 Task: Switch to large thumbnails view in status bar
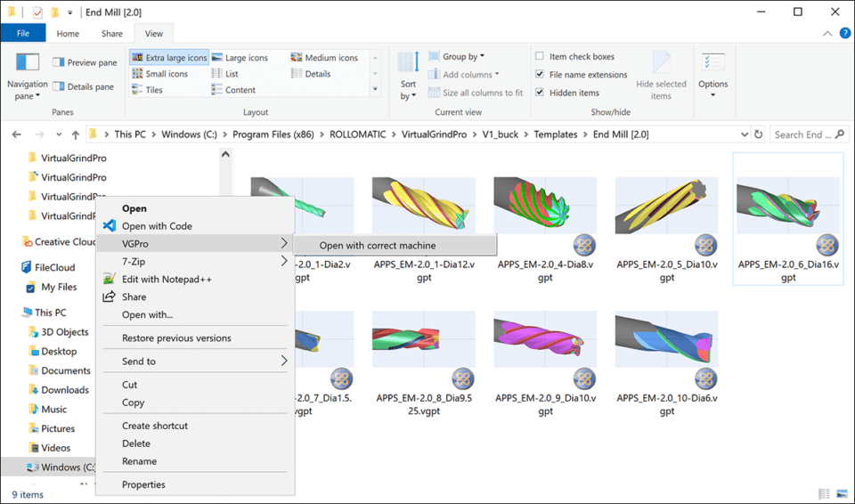coord(841,494)
